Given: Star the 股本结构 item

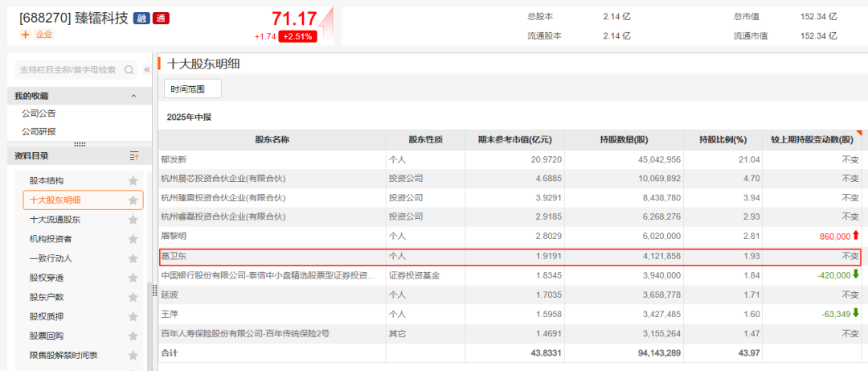Looking at the screenshot, I should click(x=133, y=181).
